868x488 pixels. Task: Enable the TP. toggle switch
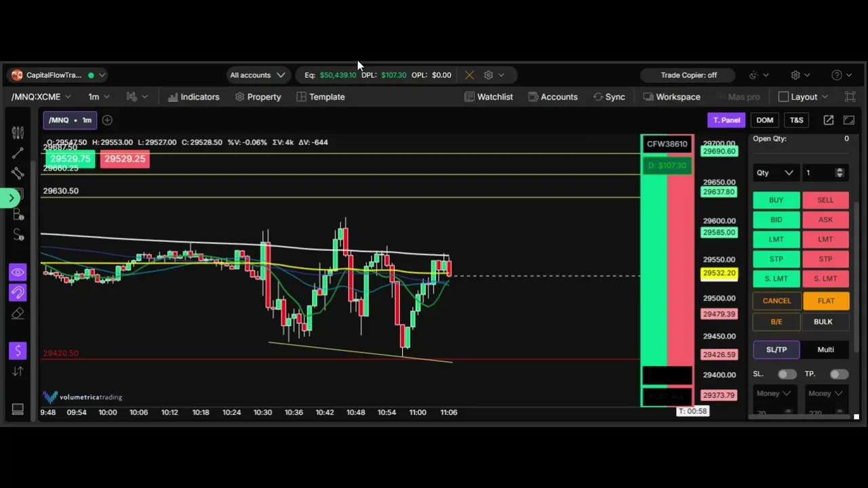click(x=839, y=374)
